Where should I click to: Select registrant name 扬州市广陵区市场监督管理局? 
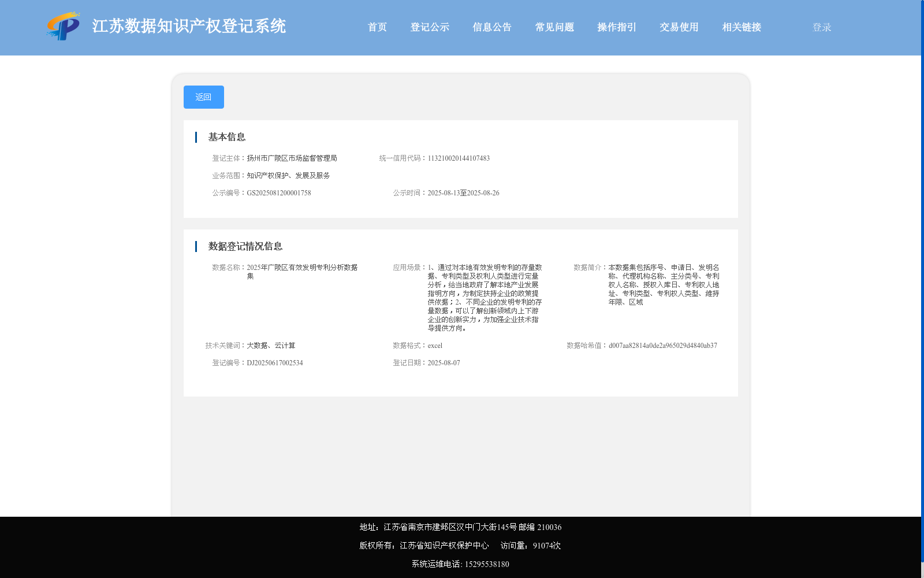click(x=292, y=158)
